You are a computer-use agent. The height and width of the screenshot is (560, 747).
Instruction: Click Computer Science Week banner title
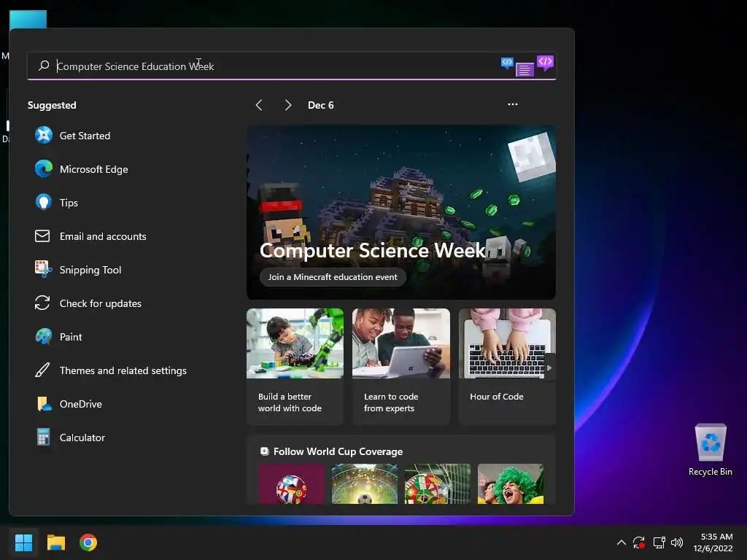(x=373, y=251)
